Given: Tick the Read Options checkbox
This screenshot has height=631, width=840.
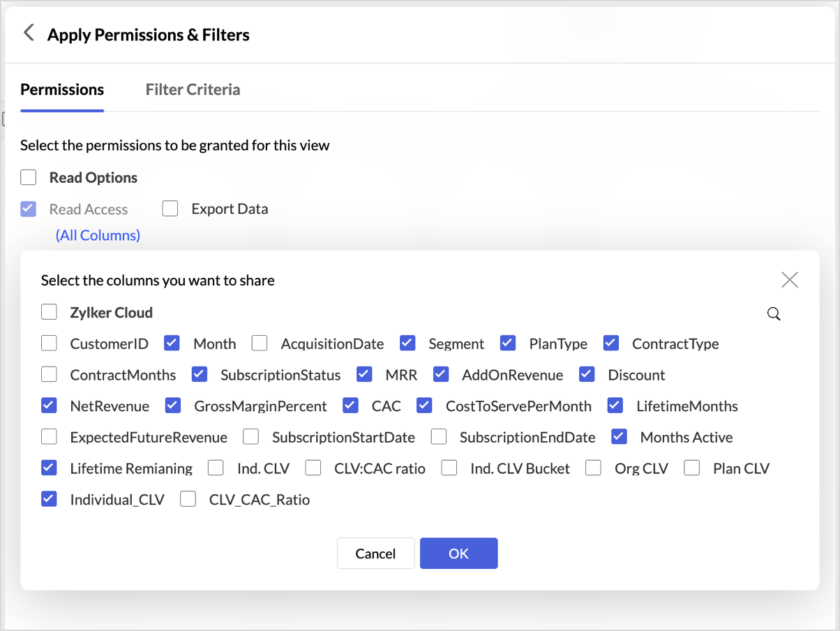Looking at the screenshot, I should pos(28,177).
